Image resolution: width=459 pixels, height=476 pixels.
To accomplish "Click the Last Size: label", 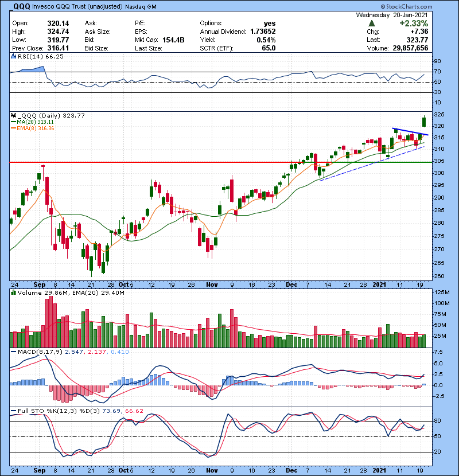I will pyautogui.click(x=149, y=48).
